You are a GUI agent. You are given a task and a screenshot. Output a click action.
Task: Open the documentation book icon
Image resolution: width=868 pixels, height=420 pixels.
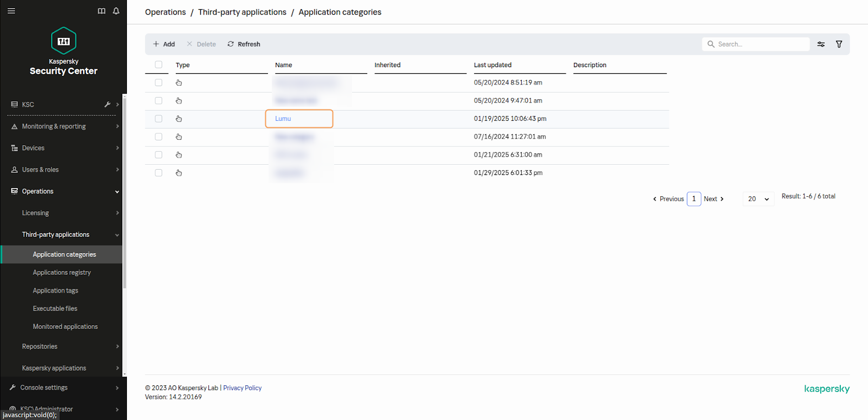101,11
